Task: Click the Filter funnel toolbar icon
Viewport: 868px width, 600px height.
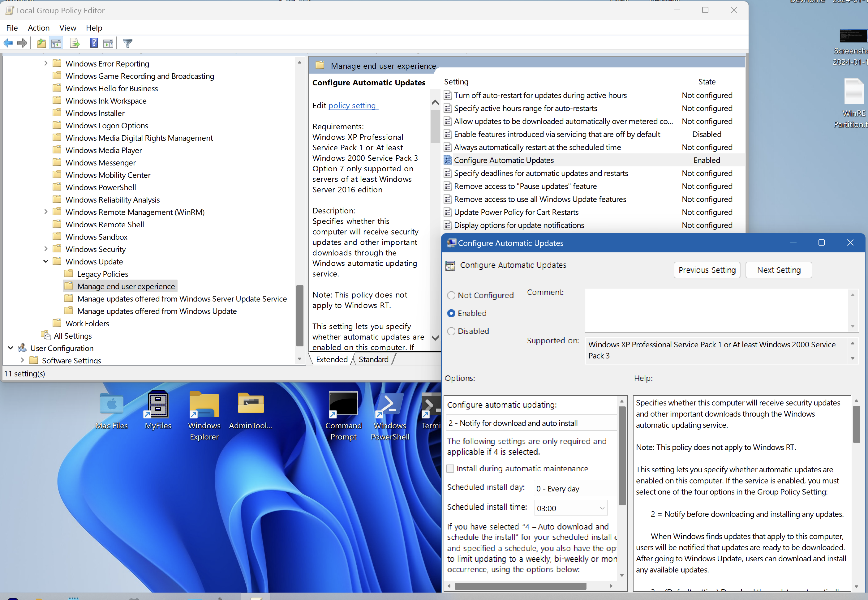Action: point(128,43)
